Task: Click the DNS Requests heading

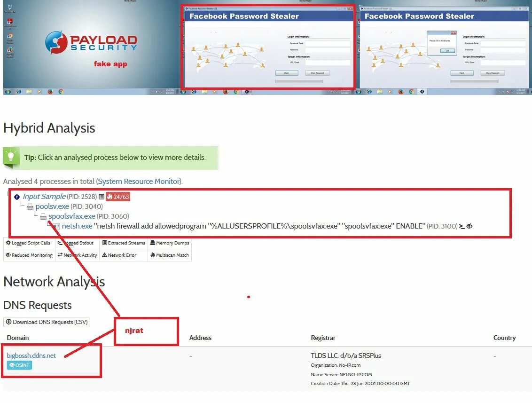Action: tap(37, 305)
